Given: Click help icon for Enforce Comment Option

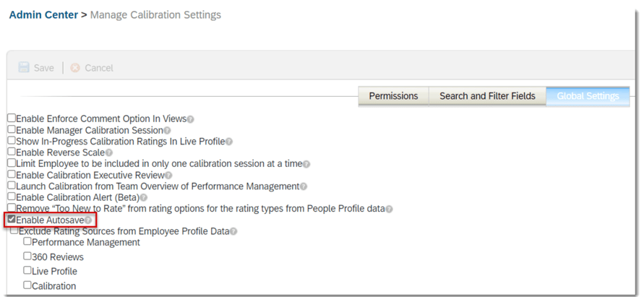Looking at the screenshot, I should coord(191,119).
